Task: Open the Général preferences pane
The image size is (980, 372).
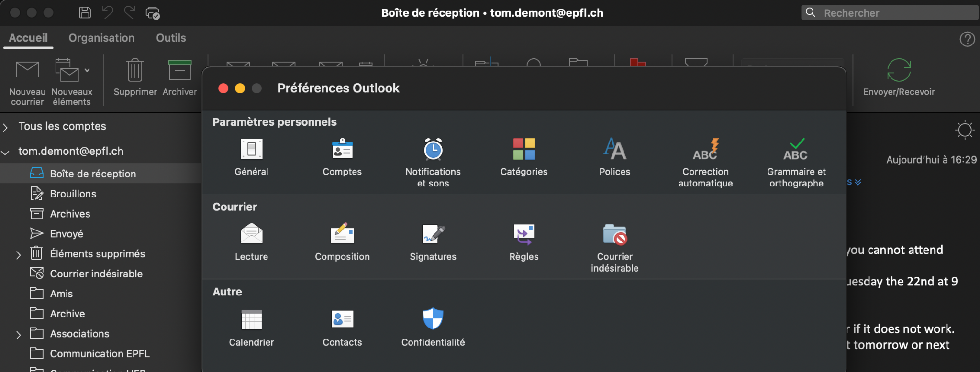Action: click(x=251, y=157)
